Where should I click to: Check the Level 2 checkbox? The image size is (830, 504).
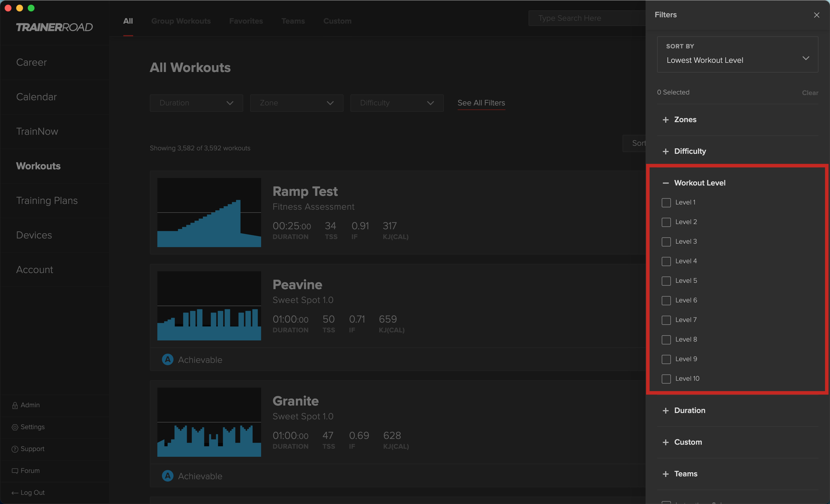coord(666,222)
